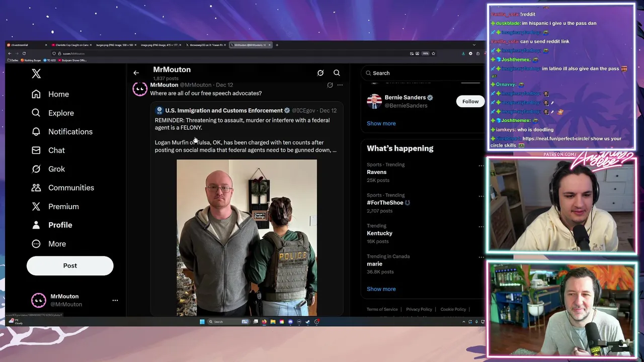Click MrMouton avatar on the post
This screenshot has height=362, width=644.
[x=140, y=89]
